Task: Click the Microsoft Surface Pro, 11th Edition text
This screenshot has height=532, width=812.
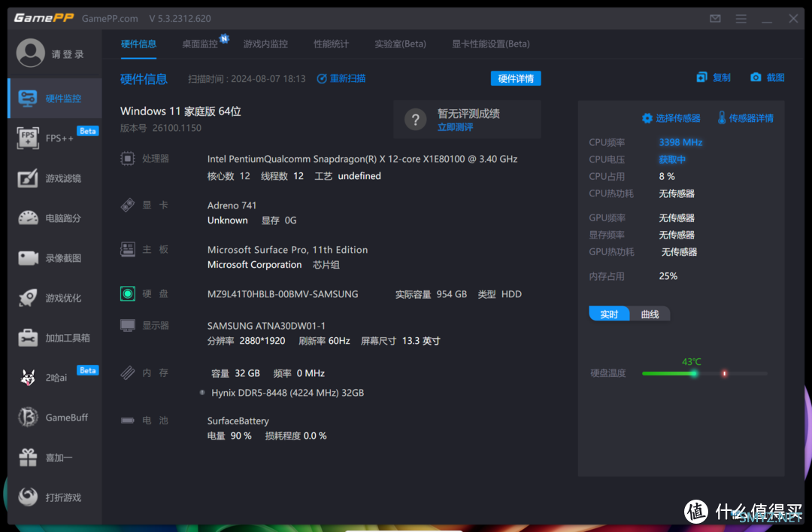Action: pyautogui.click(x=287, y=249)
